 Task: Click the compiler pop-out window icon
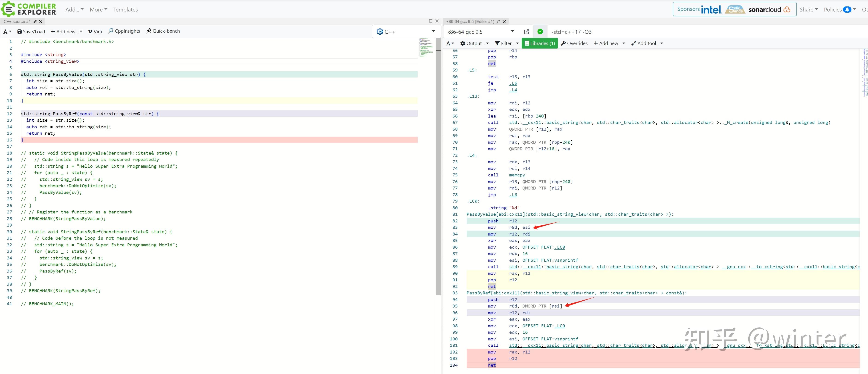(x=527, y=32)
